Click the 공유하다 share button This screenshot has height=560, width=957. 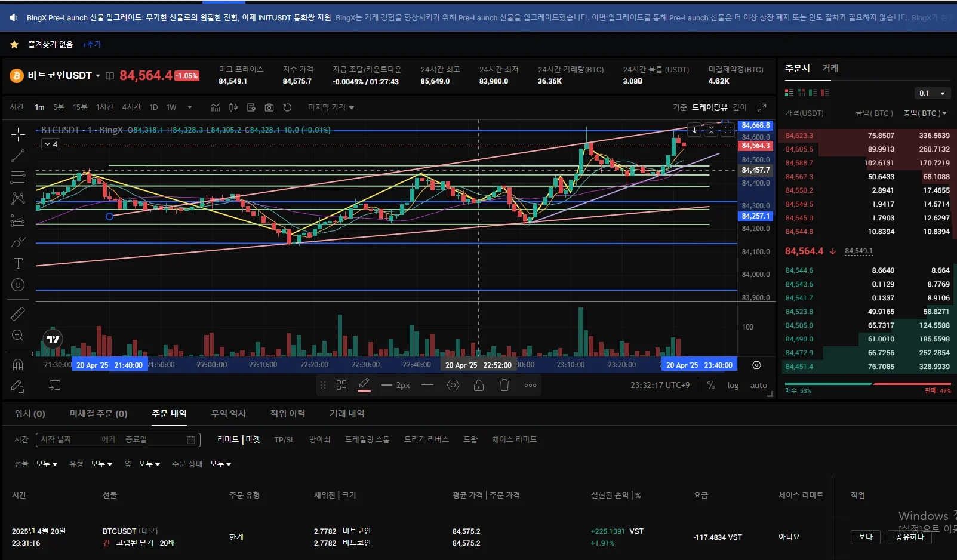click(x=909, y=537)
